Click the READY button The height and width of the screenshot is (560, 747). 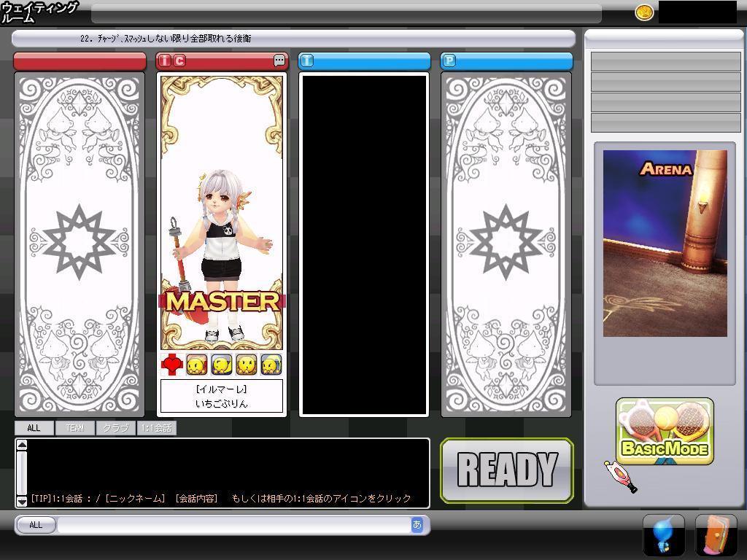[507, 470]
